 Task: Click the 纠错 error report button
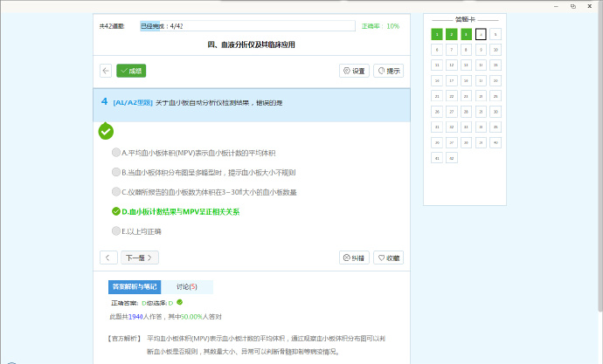(x=354, y=258)
